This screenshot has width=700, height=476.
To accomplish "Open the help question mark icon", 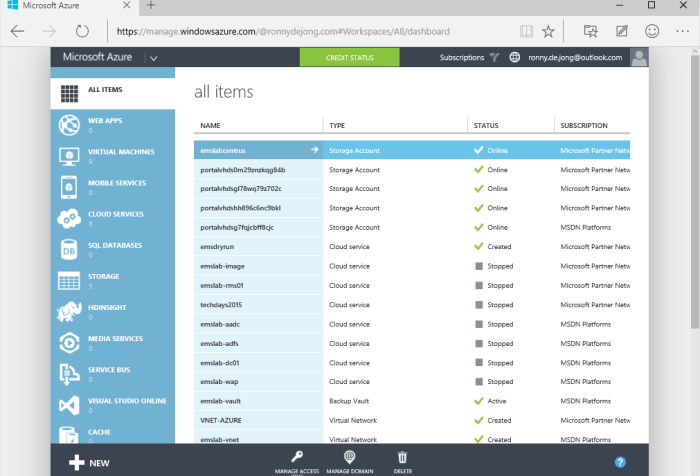I will (x=620, y=462).
